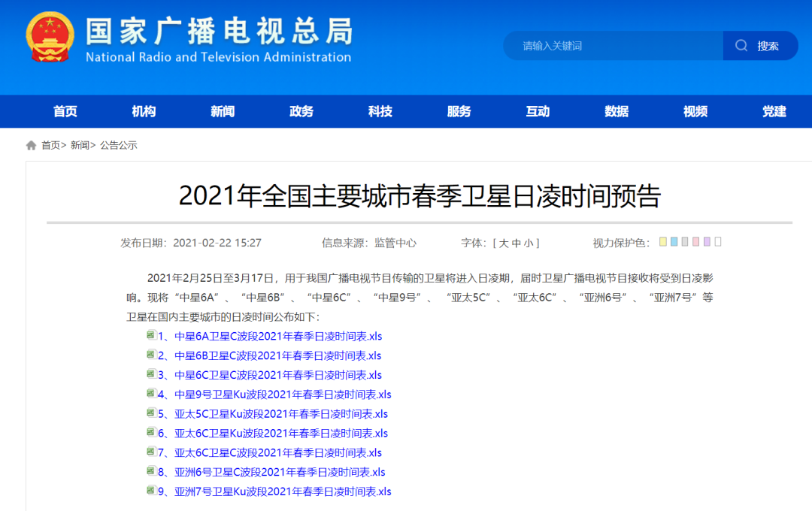Open the 党建 navigation item
This screenshot has height=511, width=812.
pos(774,111)
